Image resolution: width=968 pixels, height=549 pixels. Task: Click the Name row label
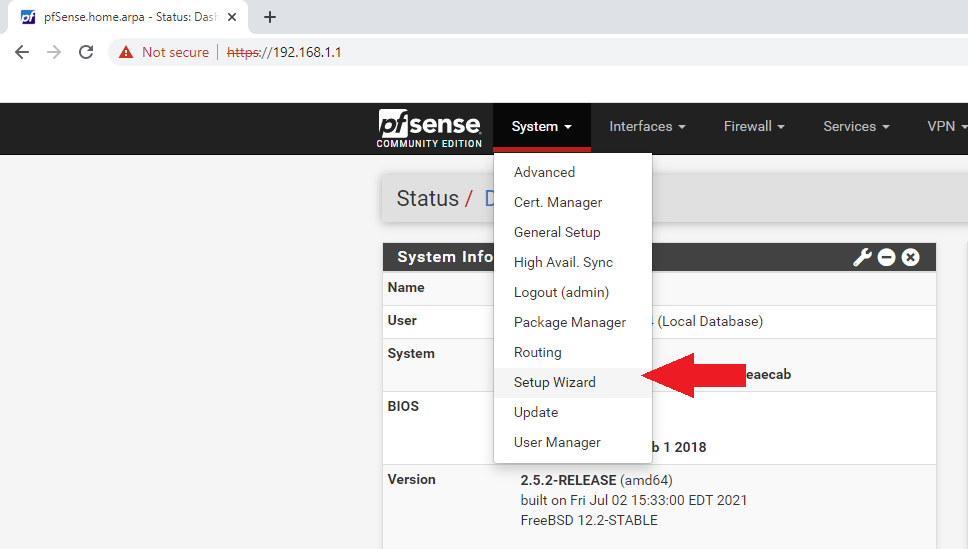click(x=406, y=287)
